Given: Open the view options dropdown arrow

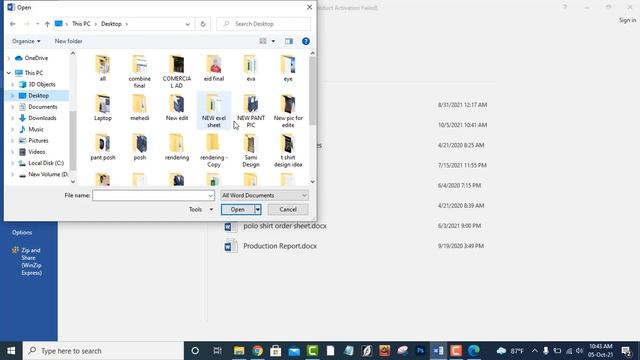Looking at the screenshot, I should 273,41.
